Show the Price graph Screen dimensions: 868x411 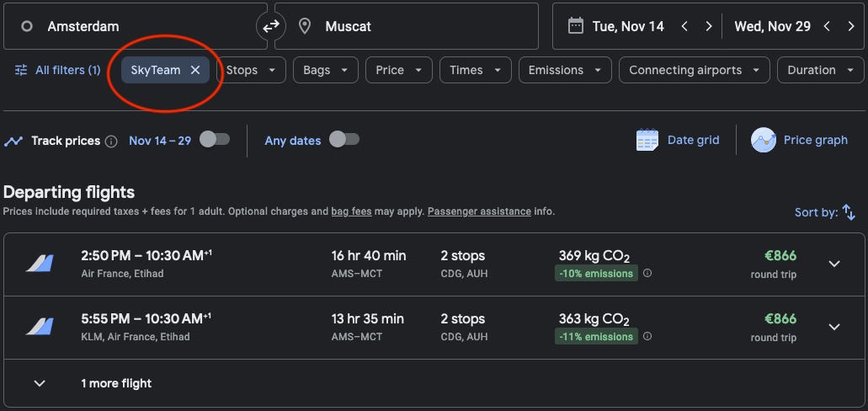coord(799,141)
